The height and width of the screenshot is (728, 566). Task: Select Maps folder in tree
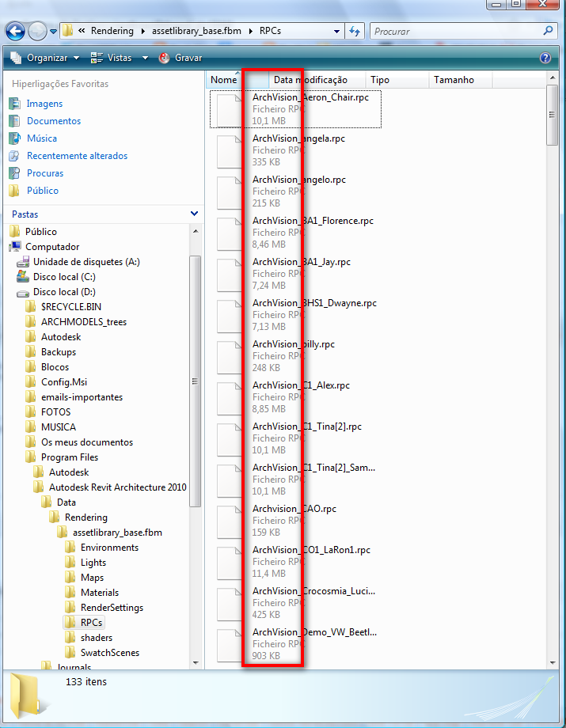click(x=92, y=578)
